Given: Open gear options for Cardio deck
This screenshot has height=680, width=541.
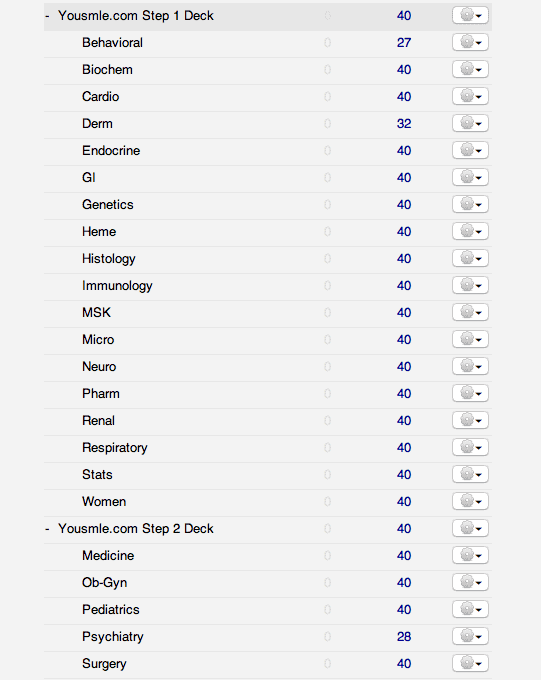Looking at the screenshot, I should (x=470, y=96).
